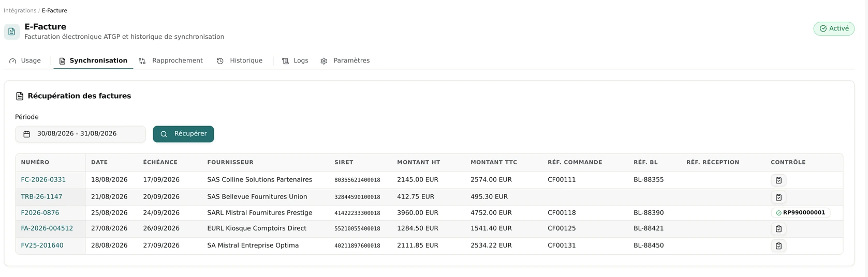868x277 pixels.
Task: Go to the Historique tab
Action: [239, 61]
